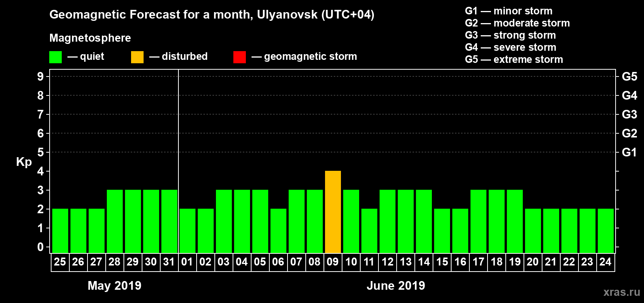Click the orange disturbed legend swatch
The height and width of the screenshot is (303, 644).
point(137,57)
